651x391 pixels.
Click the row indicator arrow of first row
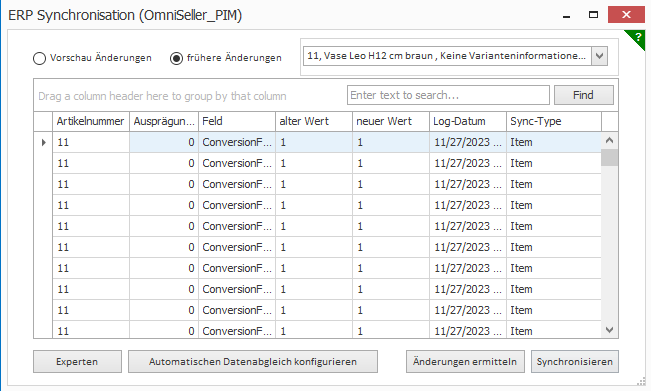43,142
